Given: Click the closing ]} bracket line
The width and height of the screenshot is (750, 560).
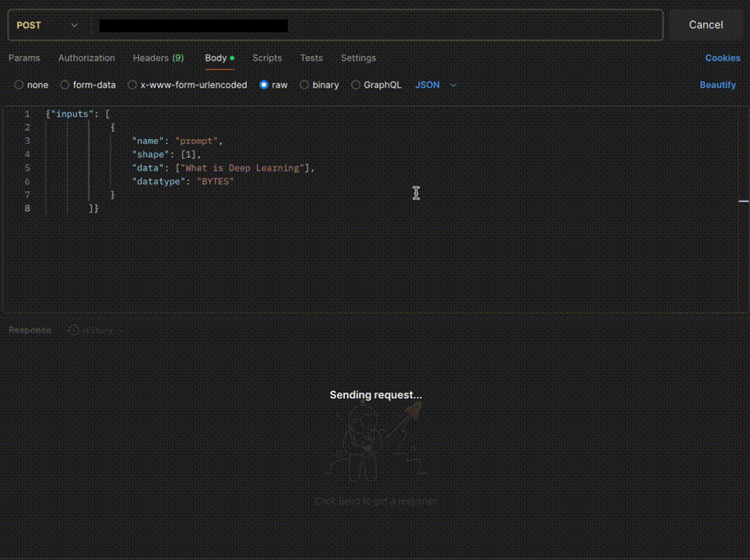Looking at the screenshot, I should (94, 208).
